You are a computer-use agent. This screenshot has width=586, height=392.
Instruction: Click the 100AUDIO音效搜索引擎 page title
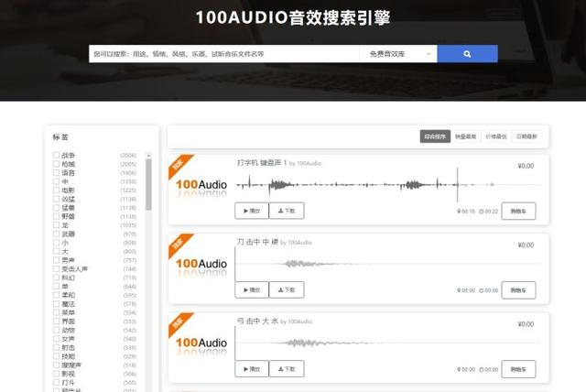[x=293, y=17]
